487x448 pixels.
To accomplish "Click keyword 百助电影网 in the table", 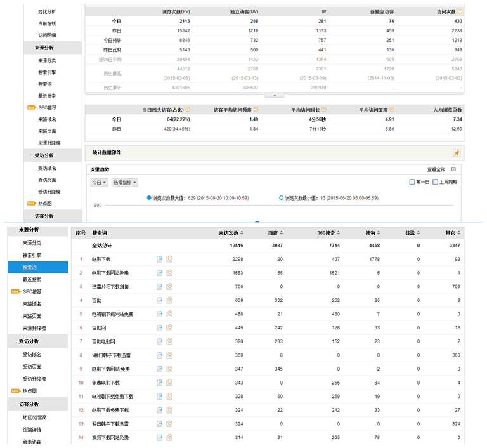I will [103, 341].
